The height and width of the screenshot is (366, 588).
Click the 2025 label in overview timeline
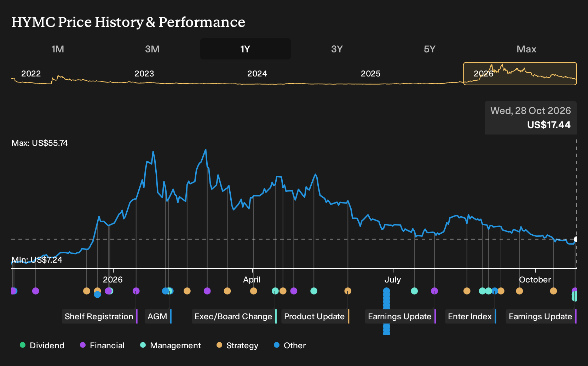pos(370,74)
